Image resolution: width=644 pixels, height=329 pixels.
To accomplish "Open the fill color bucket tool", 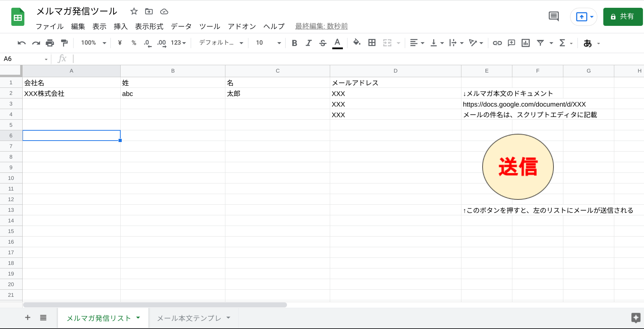I will coord(357,42).
